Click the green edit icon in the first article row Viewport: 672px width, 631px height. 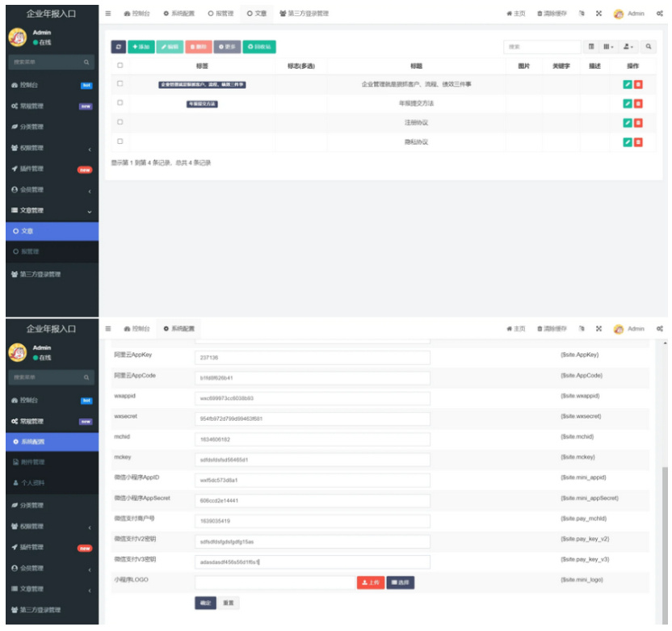(x=628, y=85)
